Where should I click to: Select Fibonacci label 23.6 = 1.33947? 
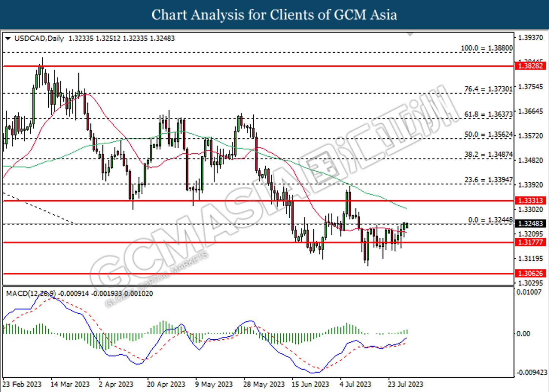[489, 180]
